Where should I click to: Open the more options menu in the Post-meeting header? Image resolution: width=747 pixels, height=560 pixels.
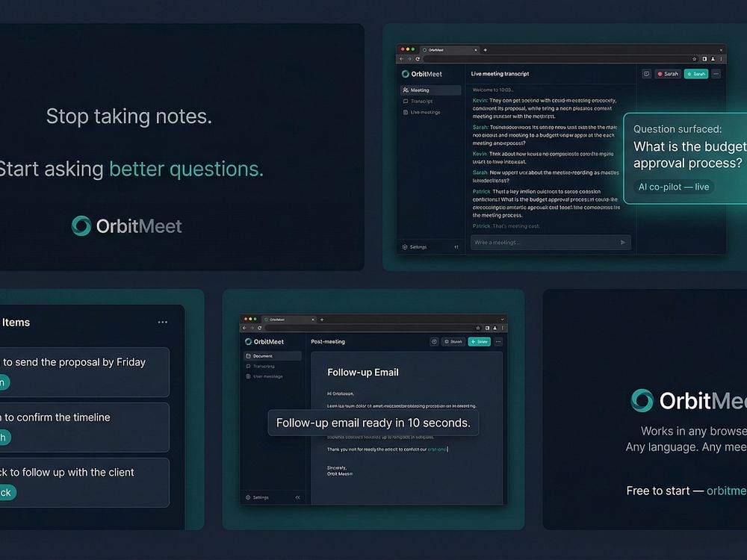(498, 341)
